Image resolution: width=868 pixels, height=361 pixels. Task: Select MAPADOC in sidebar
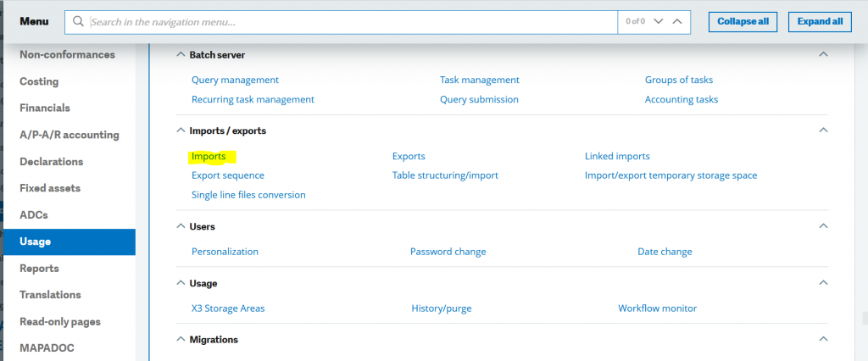[47, 348]
